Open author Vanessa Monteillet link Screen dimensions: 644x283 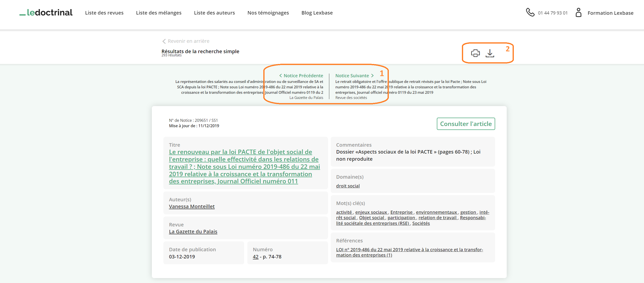tap(192, 206)
